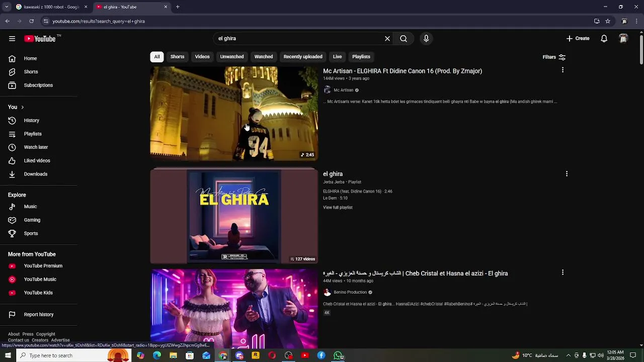Open options menu for el ghira playlist
Screen dimensions: 644x362
pos(567,174)
